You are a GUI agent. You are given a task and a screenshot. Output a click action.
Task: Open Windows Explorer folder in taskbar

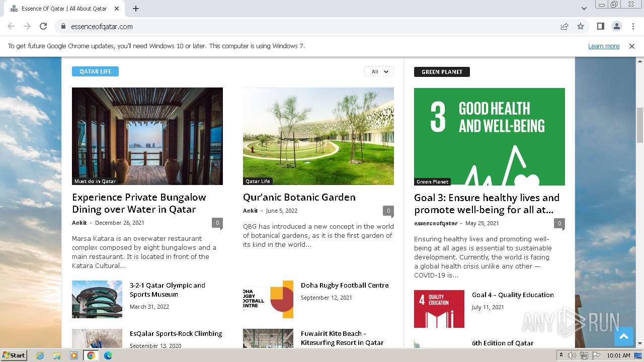pos(57,355)
